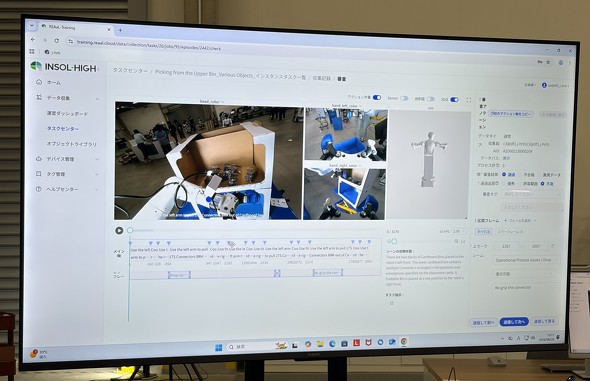Click the ヘルプセンター question icon
Image resolution: width=590 pixels, height=381 pixels.
click(x=38, y=189)
